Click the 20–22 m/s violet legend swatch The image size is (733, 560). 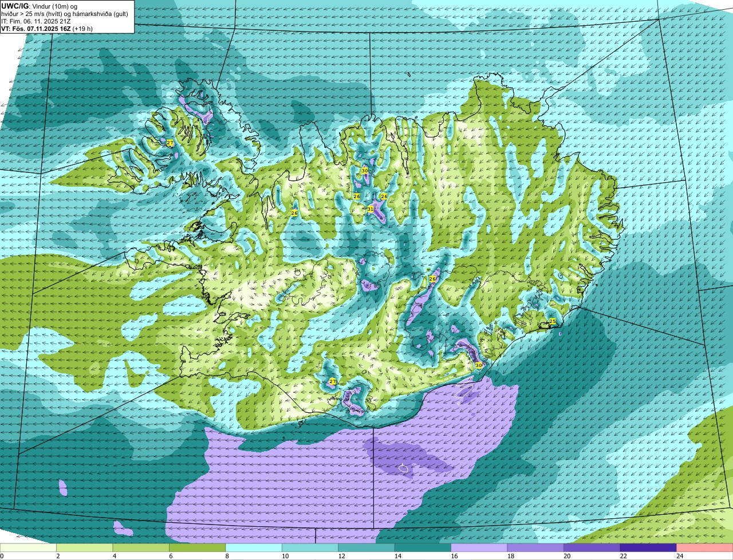pos(592,548)
